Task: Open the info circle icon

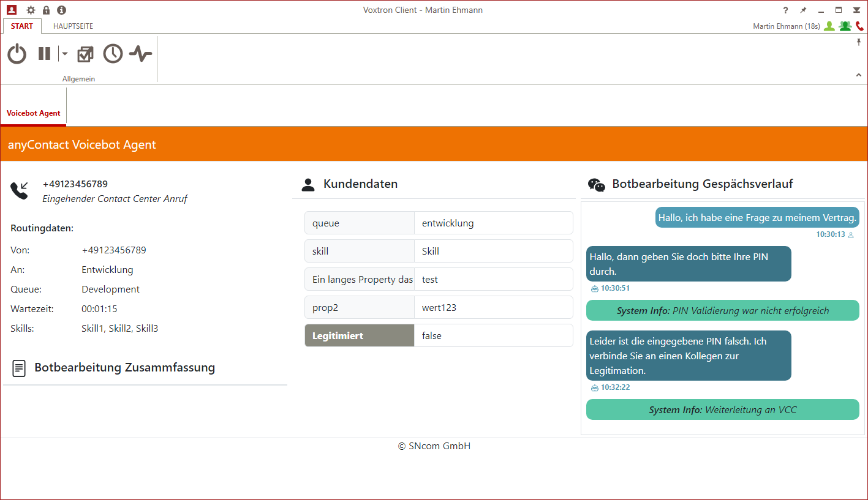Action: (61, 10)
